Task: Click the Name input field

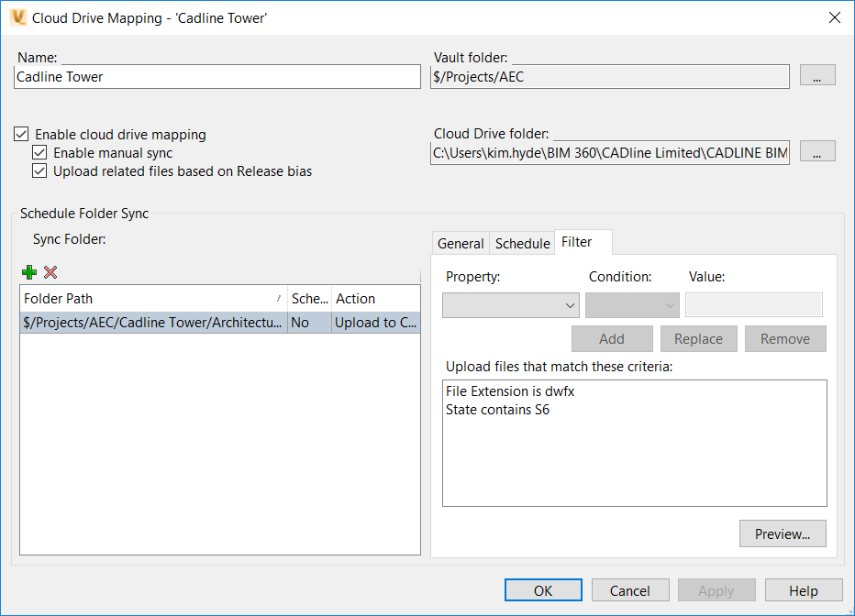Action: point(217,77)
